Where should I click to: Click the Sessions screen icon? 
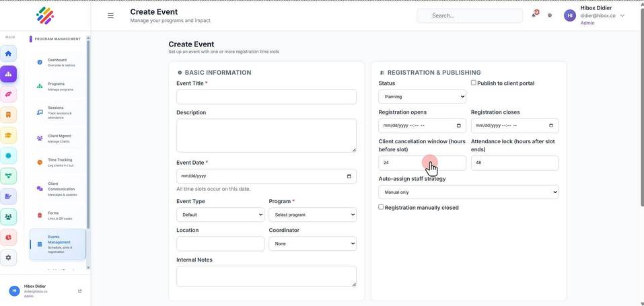pos(40,112)
